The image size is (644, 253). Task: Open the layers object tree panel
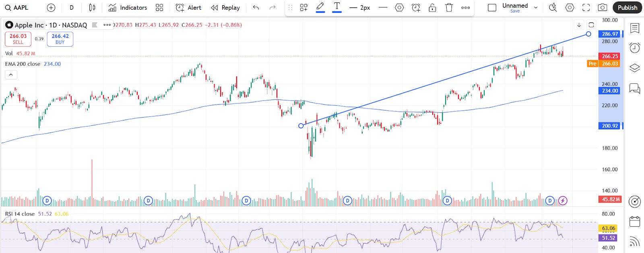click(635, 68)
